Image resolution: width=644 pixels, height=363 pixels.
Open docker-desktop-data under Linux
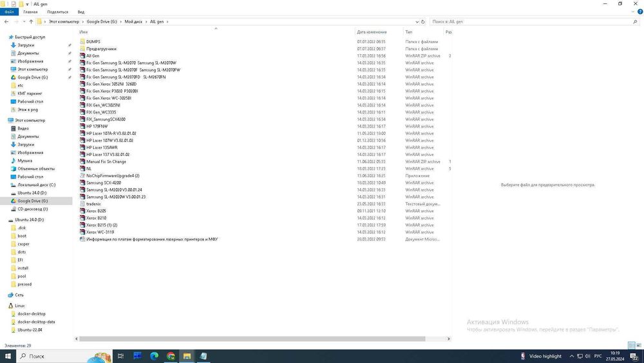[36, 322]
